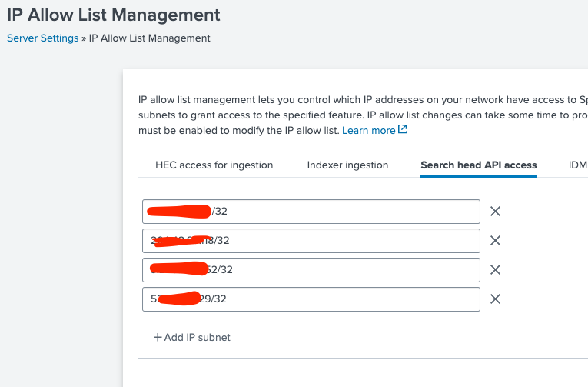
Task: Click the Add IP subnet label
Action: click(x=198, y=337)
